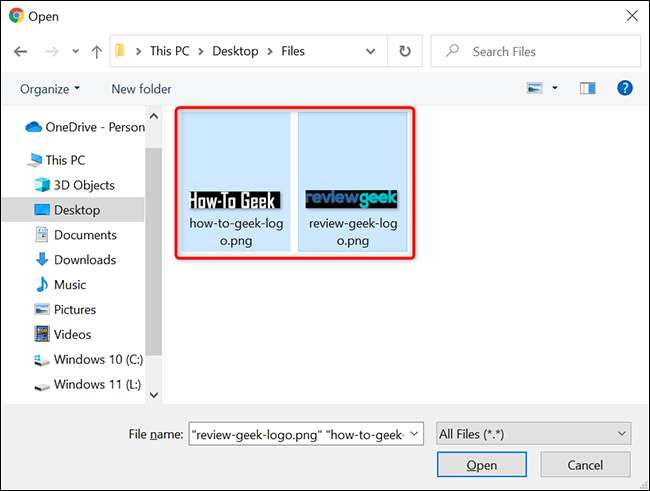Refresh the Files folder view
650x491 pixels.
pos(405,51)
